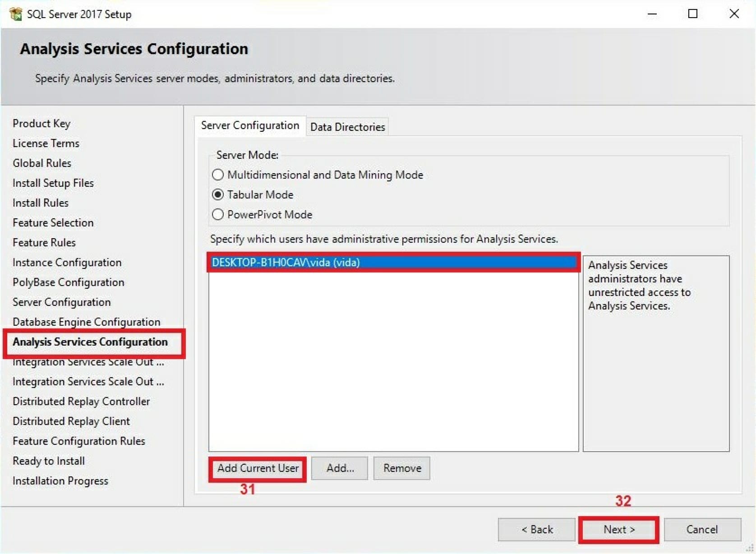This screenshot has width=756, height=554.
Task: Close the SQL Server Setup window
Action: (x=734, y=14)
